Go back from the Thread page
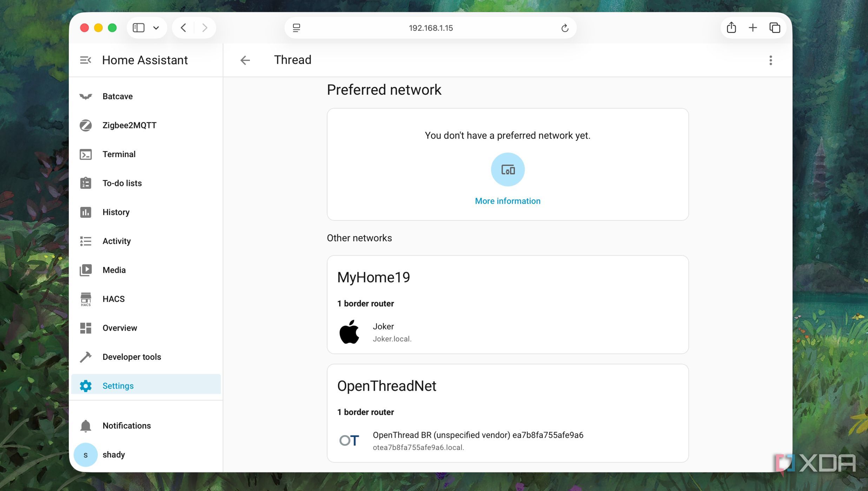 245,60
